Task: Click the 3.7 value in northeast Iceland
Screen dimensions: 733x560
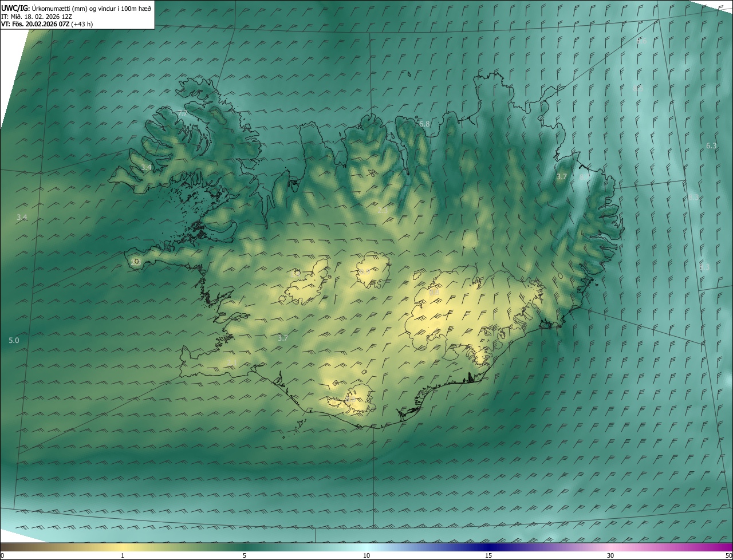Action: point(561,178)
